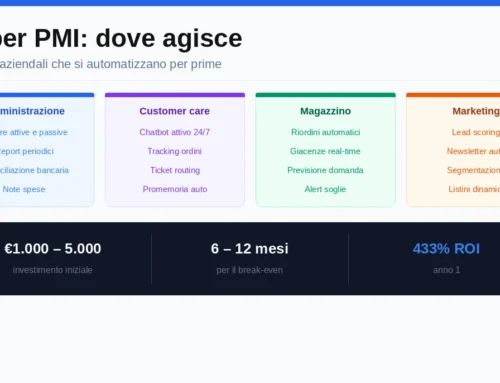The width and height of the screenshot is (500, 383).
Task: Click the 'Newsletter aut' entry
Action: 473,151
